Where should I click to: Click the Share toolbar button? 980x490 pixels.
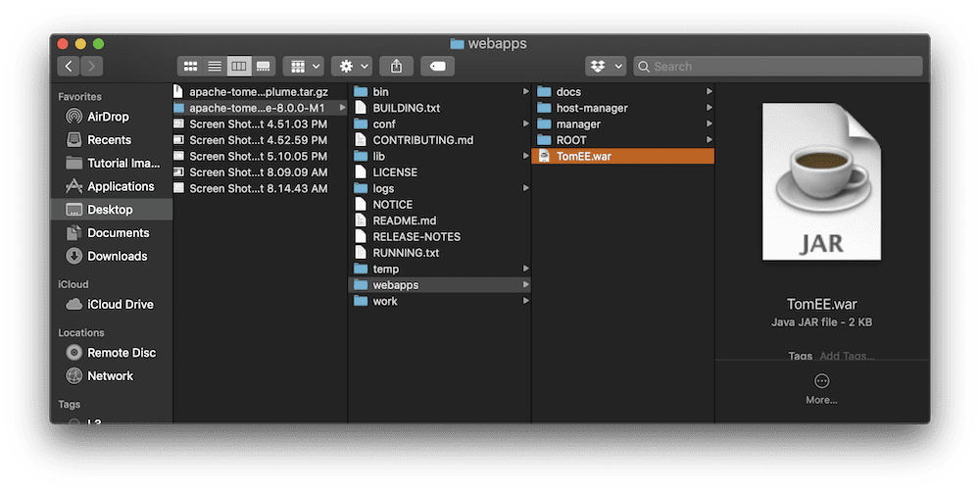[x=396, y=67]
